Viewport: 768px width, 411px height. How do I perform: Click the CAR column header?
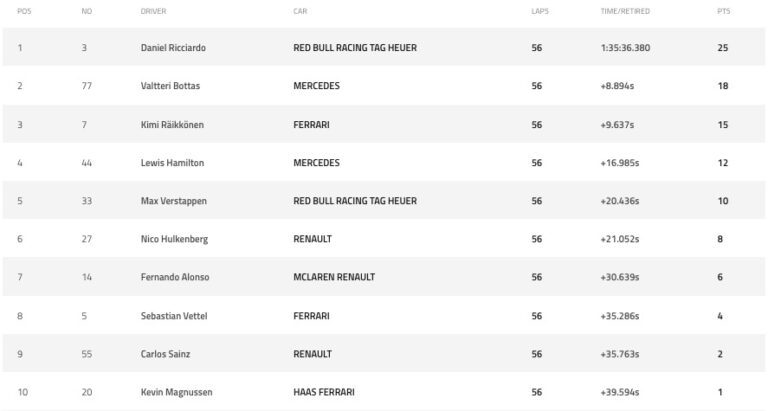point(299,11)
